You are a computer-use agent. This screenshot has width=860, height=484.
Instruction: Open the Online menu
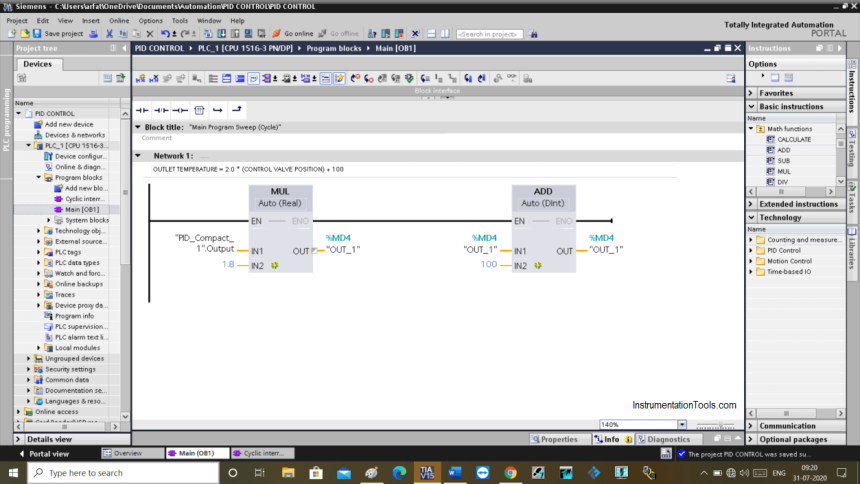[119, 20]
